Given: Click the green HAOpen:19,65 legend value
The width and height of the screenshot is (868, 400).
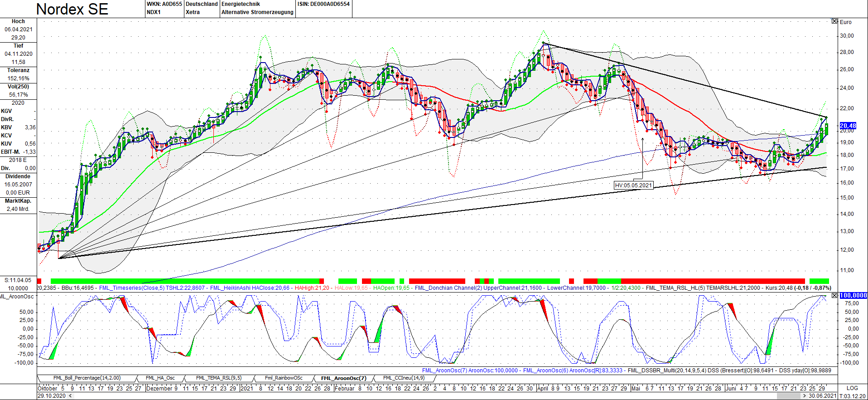Looking at the screenshot, I should click(391, 288).
